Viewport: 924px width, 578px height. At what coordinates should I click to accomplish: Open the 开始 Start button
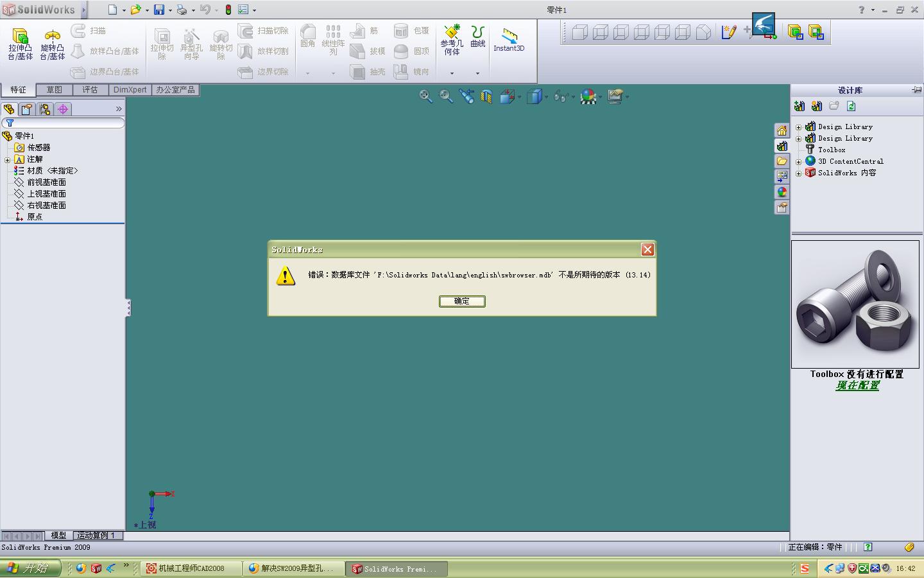[x=30, y=568]
